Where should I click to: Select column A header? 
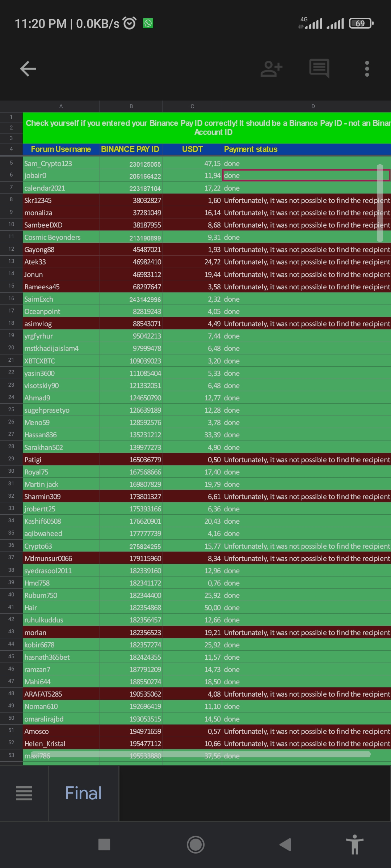pos(61,106)
